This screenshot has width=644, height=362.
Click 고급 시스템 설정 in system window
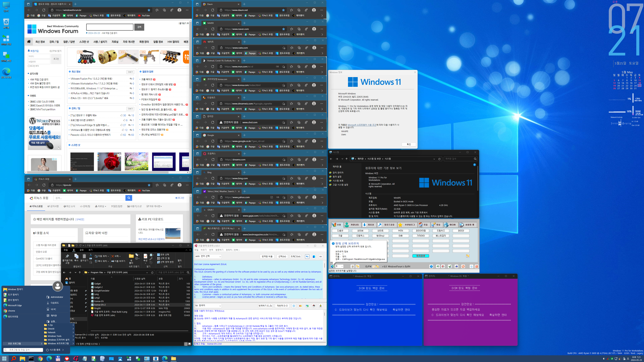pyautogui.click(x=340, y=185)
